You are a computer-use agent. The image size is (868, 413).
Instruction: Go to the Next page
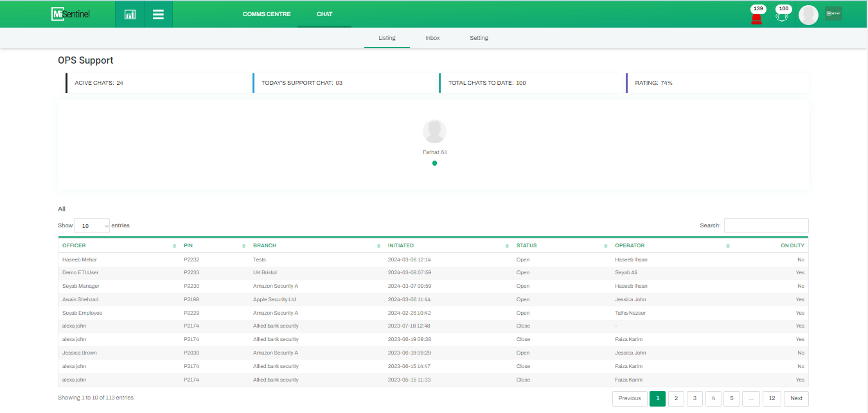[796, 398]
